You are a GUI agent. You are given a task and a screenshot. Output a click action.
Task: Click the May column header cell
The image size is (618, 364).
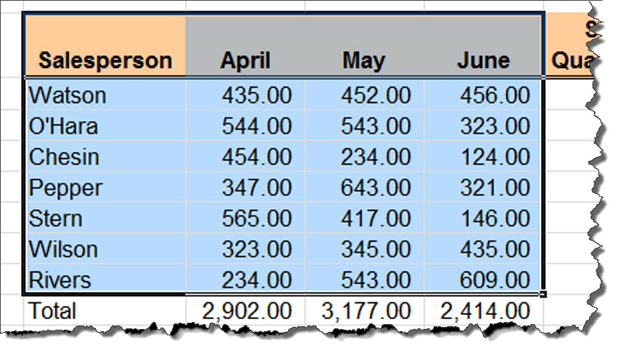[364, 45]
